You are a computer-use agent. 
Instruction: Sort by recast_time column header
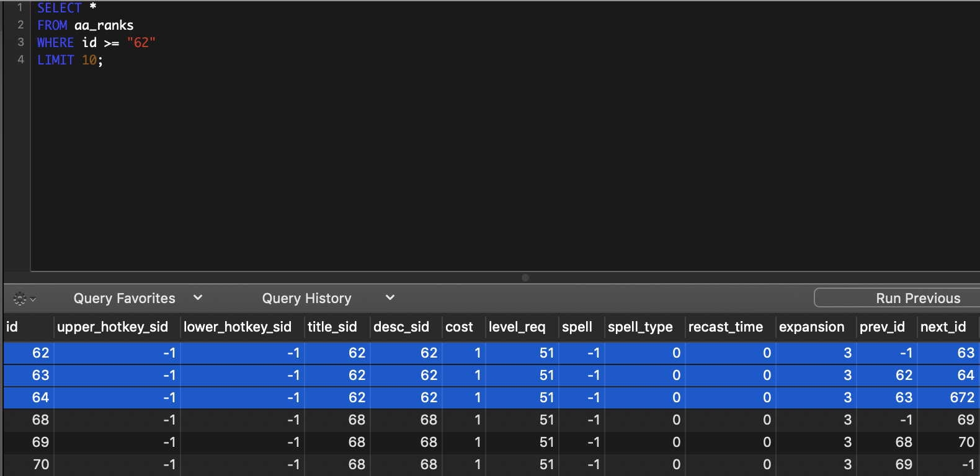pyautogui.click(x=726, y=327)
